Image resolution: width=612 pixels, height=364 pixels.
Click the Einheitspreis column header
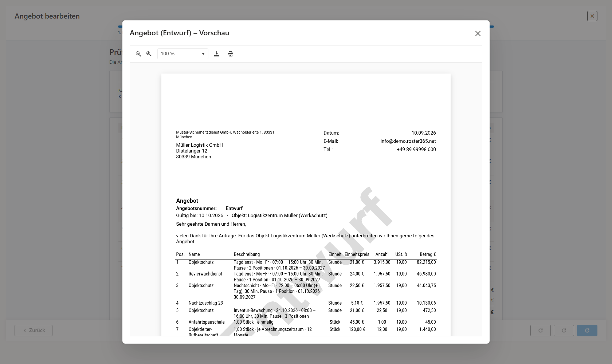pos(357,254)
